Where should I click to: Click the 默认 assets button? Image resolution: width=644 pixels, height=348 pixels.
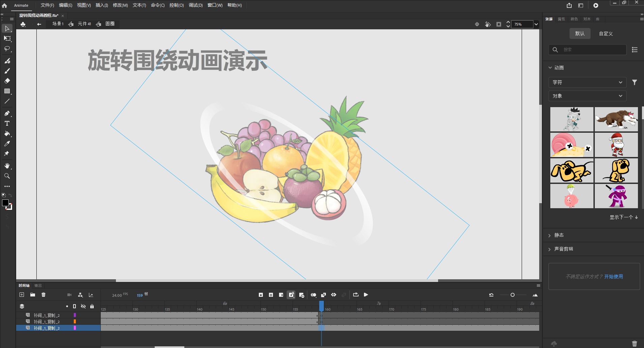click(580, 34)
